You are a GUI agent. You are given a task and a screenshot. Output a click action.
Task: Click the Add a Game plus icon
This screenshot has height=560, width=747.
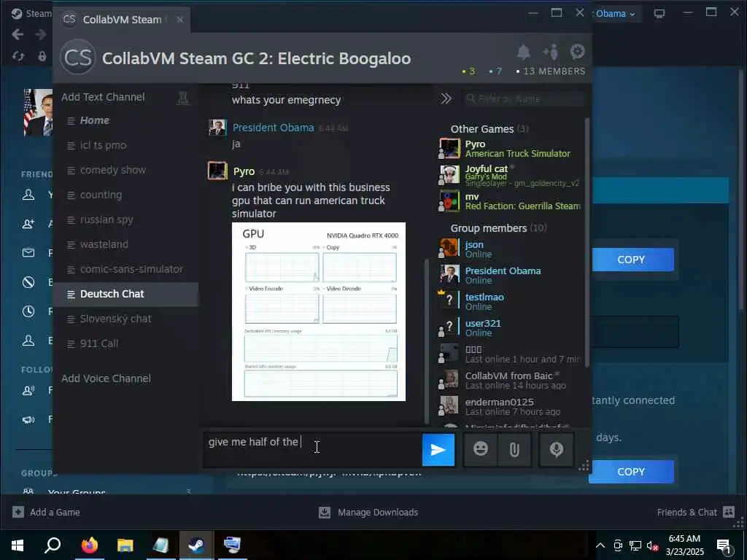click(x=18, y=512)
